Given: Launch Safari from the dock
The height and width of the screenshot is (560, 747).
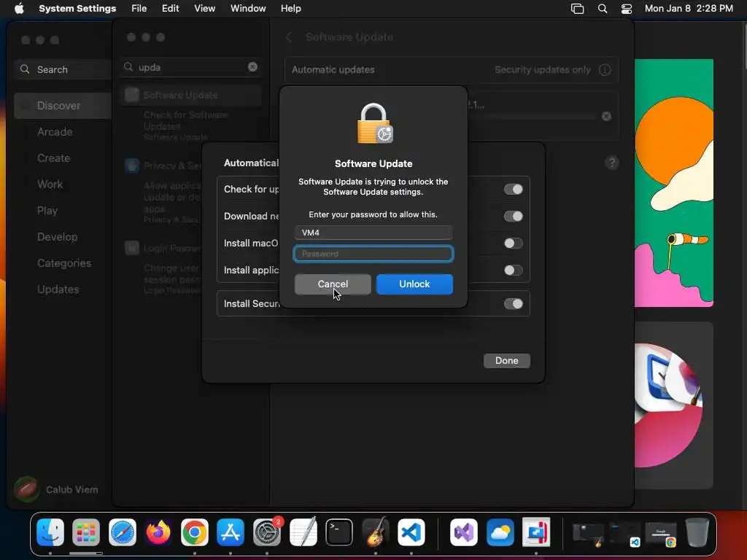Looking at the screenshot, I should click(123, 532).
